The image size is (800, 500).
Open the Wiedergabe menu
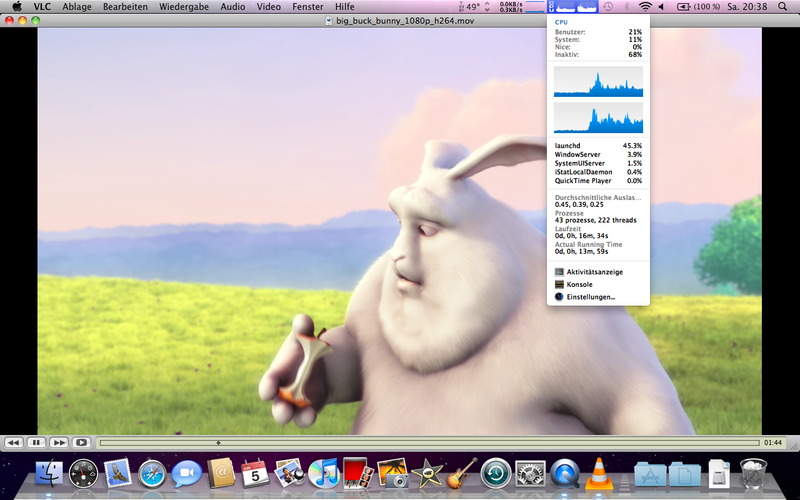click(x=184, y=7)
